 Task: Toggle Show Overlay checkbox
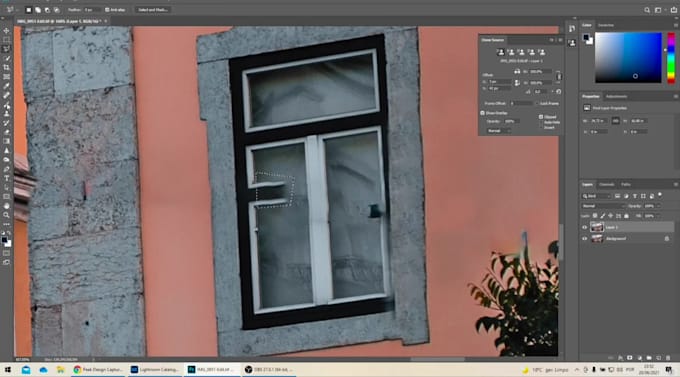482,113
